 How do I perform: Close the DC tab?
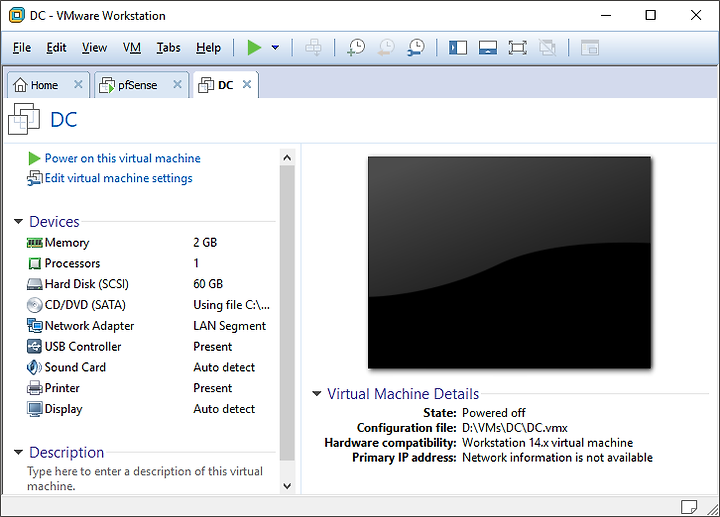point(247,84)
